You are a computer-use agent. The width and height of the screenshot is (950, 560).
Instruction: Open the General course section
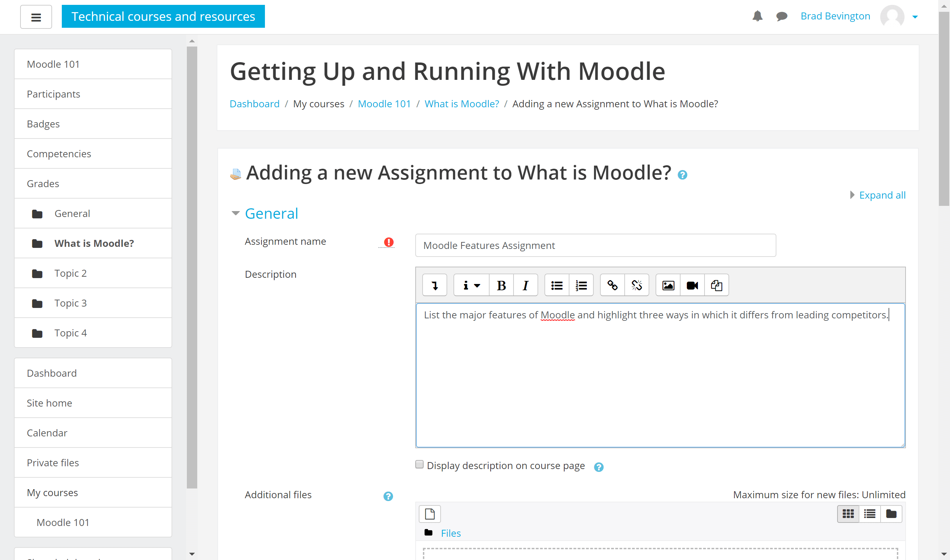[93, 214]
